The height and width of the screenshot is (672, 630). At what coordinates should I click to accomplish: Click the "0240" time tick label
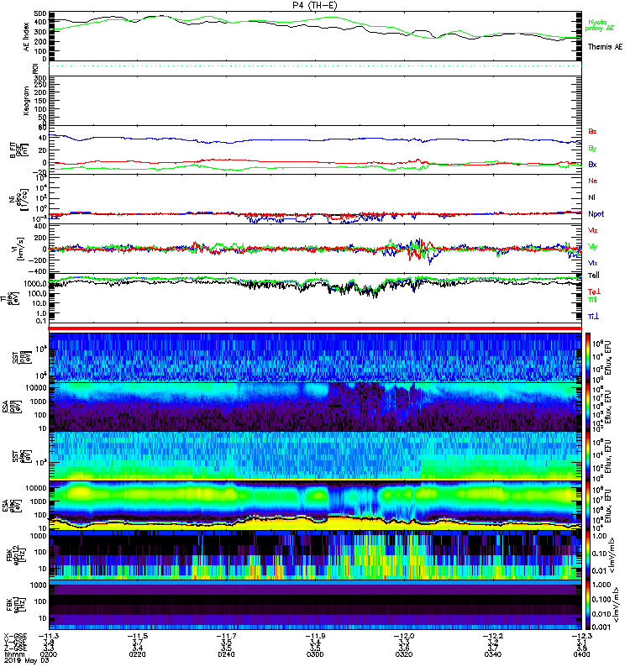226,654
